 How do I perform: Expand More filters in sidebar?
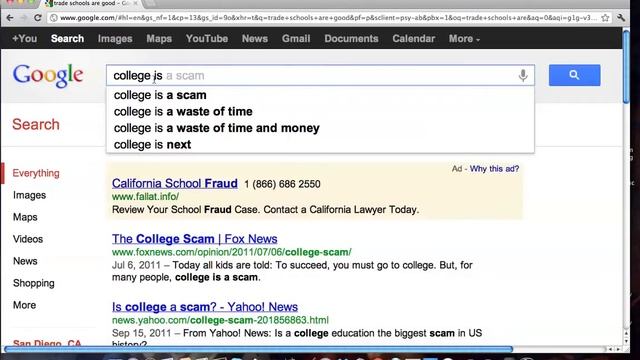click(x=24, y=305)
